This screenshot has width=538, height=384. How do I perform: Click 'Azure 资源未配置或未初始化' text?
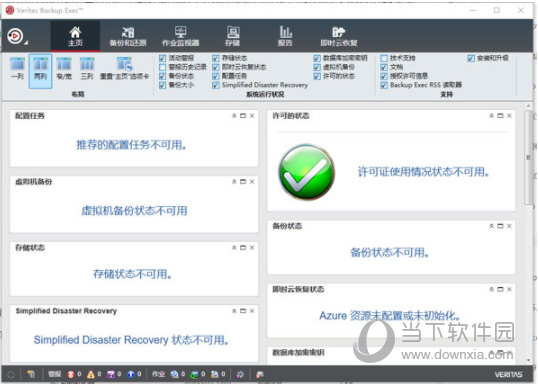tap(389, 315)
